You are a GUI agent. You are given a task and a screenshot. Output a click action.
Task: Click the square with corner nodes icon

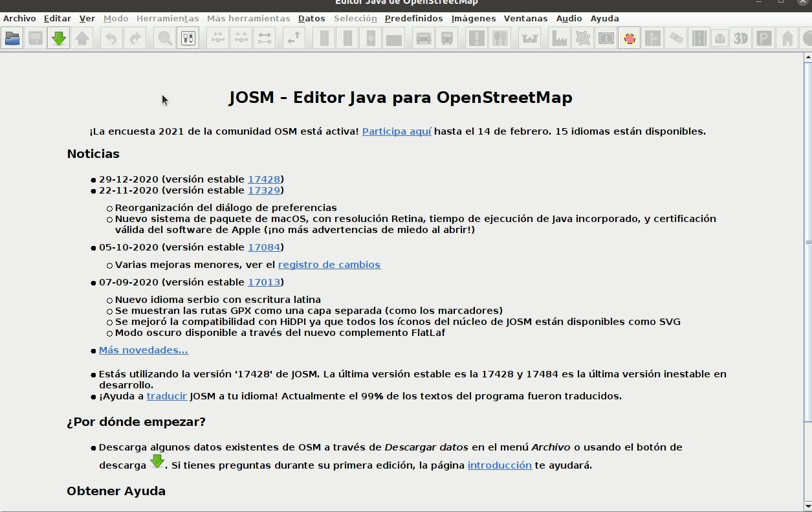583,39
